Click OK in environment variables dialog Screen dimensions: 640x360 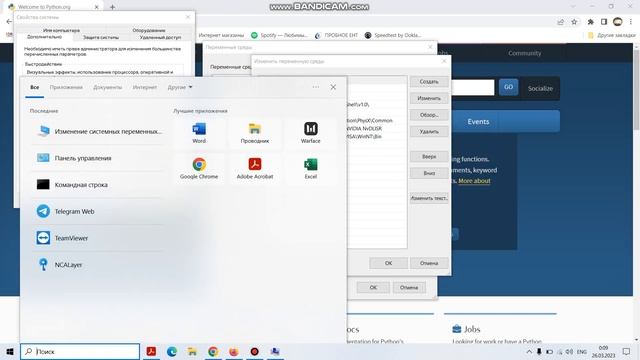click(373, 287)
